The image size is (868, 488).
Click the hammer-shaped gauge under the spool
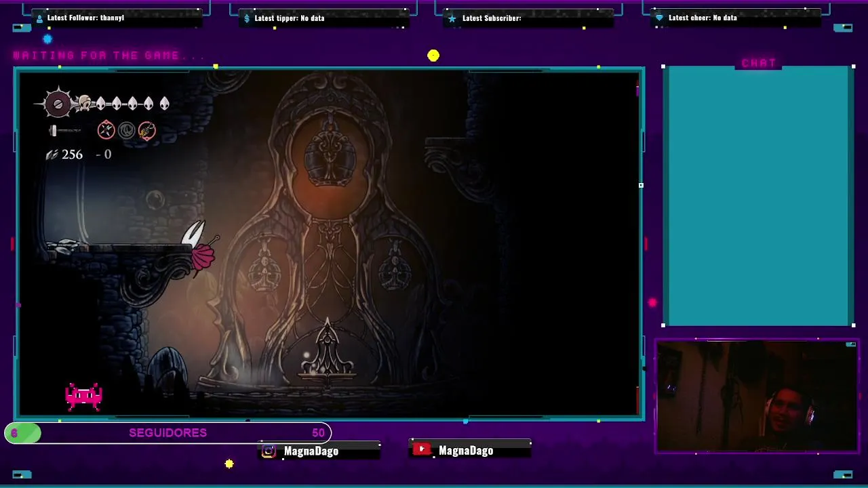64,131
